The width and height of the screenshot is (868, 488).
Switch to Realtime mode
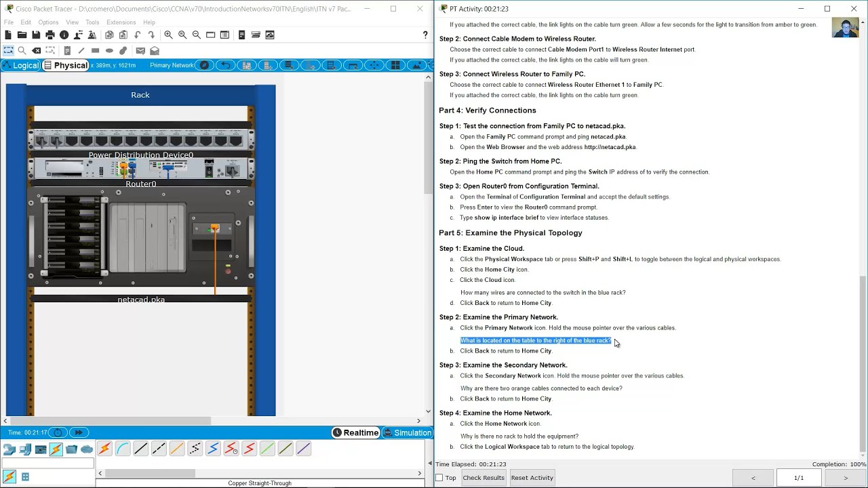(x=355, y=432)
